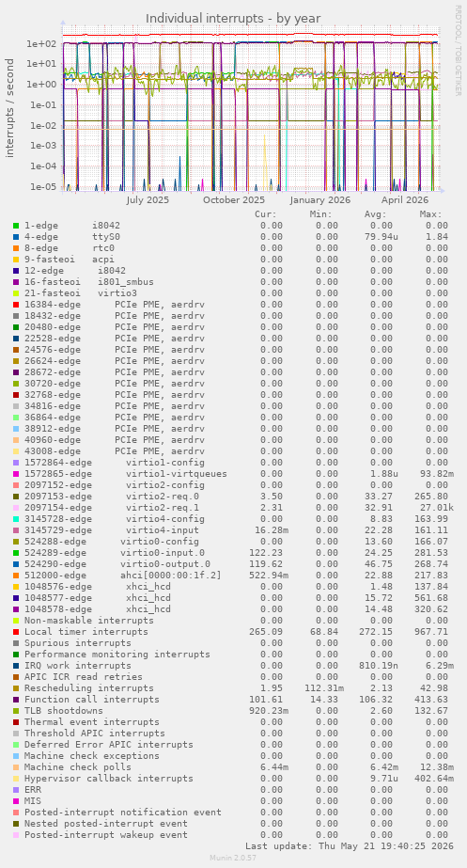
Task: Click the Hypervisor callback interrupts label
Action: click(108, 779)
